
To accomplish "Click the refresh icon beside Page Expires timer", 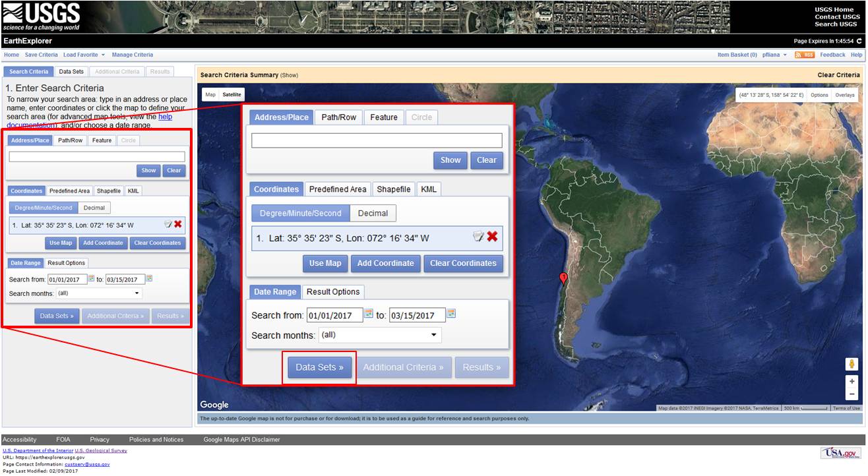I will tap(859, 41).
